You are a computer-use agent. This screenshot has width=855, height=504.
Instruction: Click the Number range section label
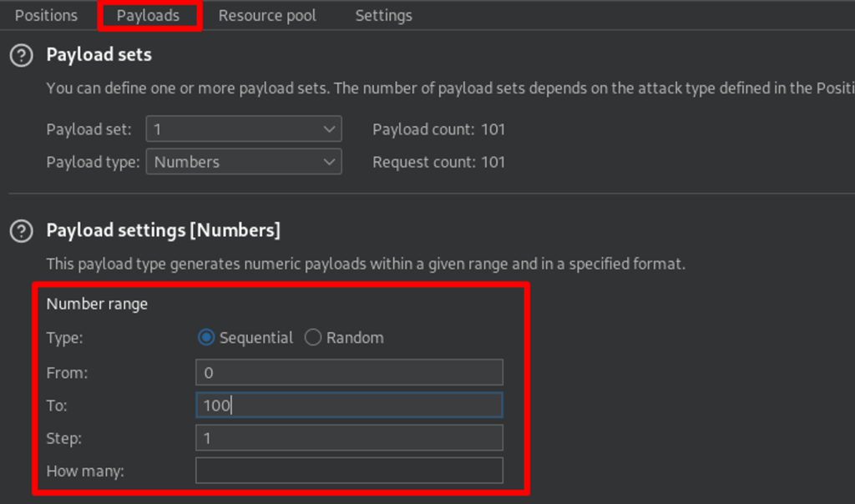(x=97, y=305)
